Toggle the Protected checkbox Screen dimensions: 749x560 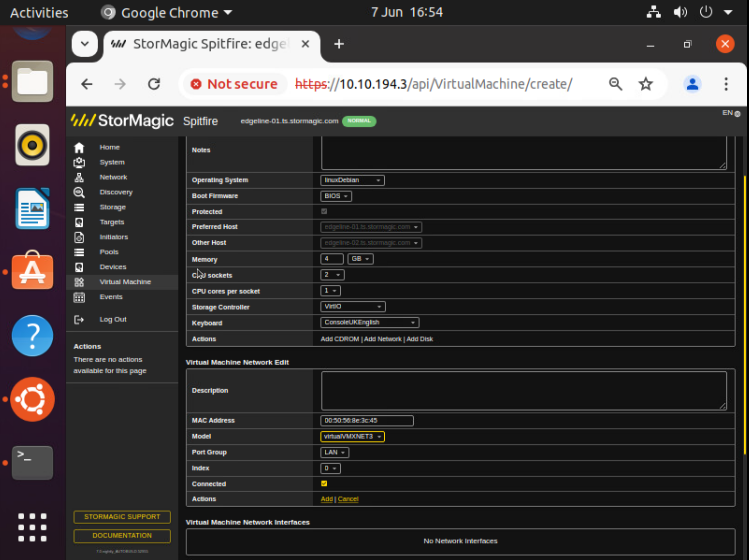tap(324, 211)
